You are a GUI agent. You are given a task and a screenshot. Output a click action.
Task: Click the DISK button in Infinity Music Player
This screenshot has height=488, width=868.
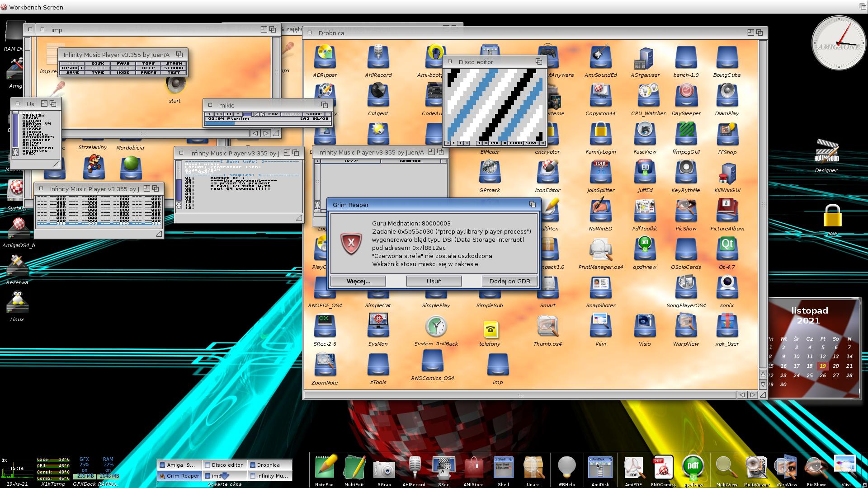98,64
